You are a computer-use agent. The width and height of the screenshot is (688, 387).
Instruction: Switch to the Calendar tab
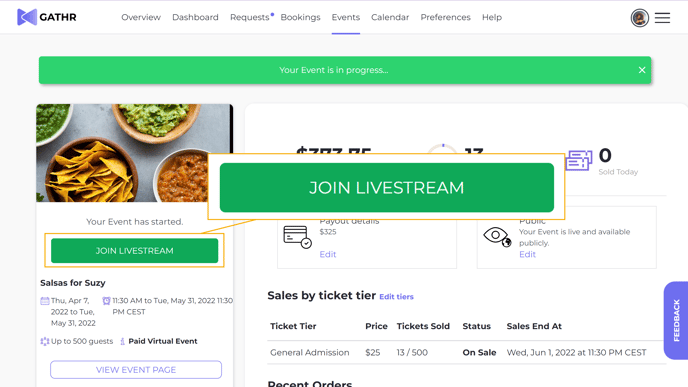[x=390, y=17]
